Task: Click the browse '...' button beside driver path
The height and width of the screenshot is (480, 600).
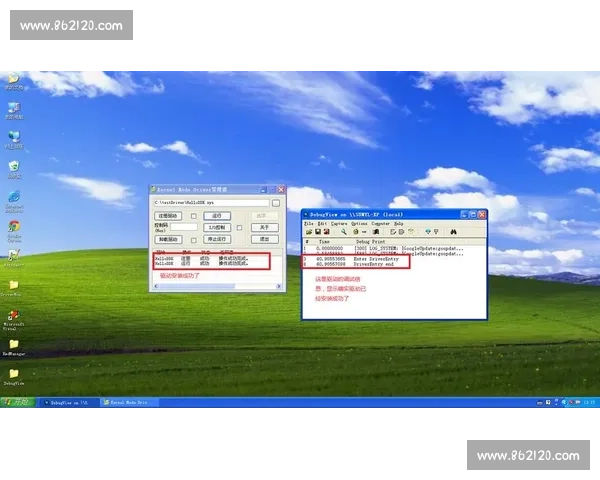Action: coord(276,203)
